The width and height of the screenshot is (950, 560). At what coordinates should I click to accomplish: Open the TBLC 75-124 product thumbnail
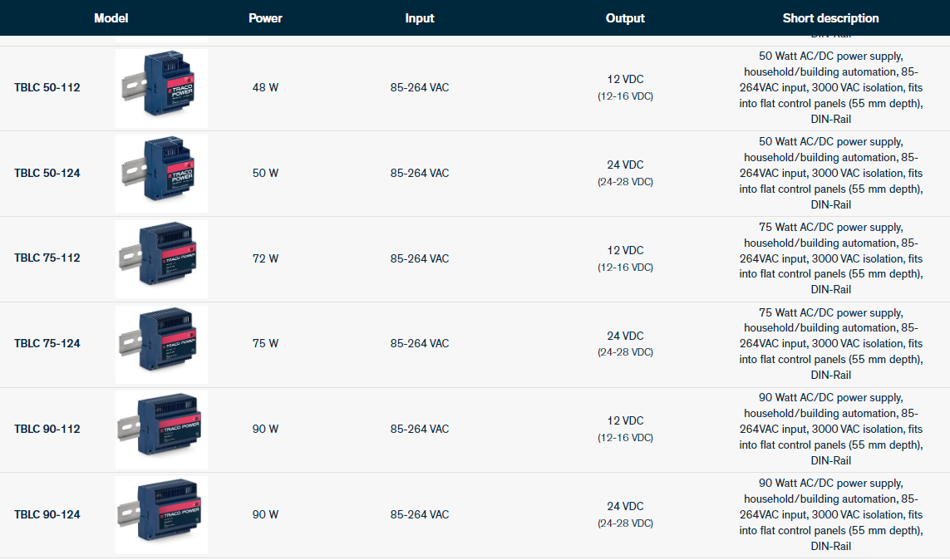point(161,345)
